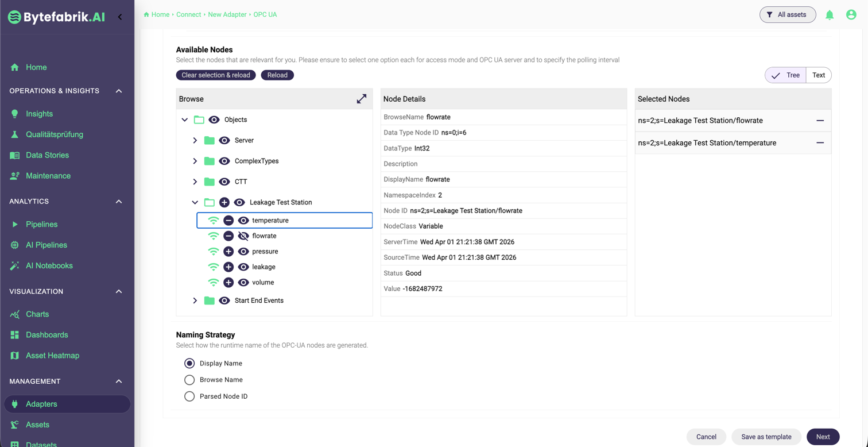Viewport: 868px width, 447px height.
Task: Select the Browse Name radio button
Action: 189,380
